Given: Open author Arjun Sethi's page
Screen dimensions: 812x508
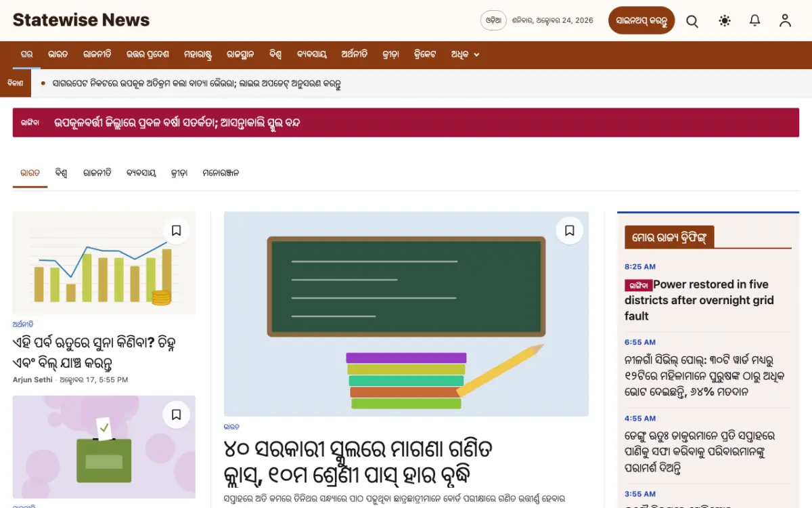Looking at the screenshot, I should click(32, 380).
